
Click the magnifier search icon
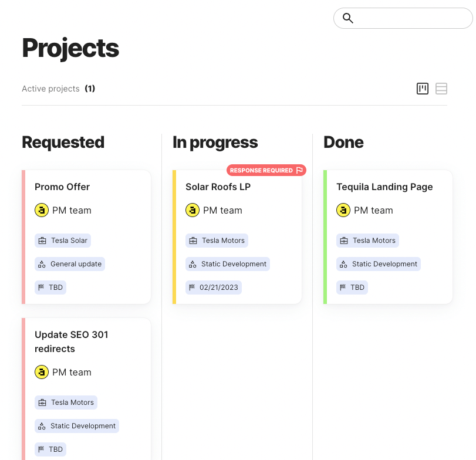348,18
